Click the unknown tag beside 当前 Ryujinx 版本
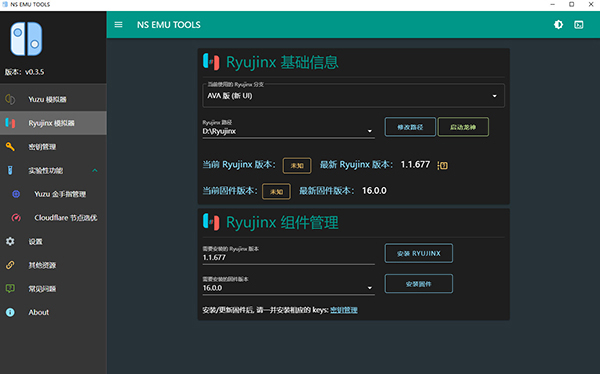 (297, 166)
